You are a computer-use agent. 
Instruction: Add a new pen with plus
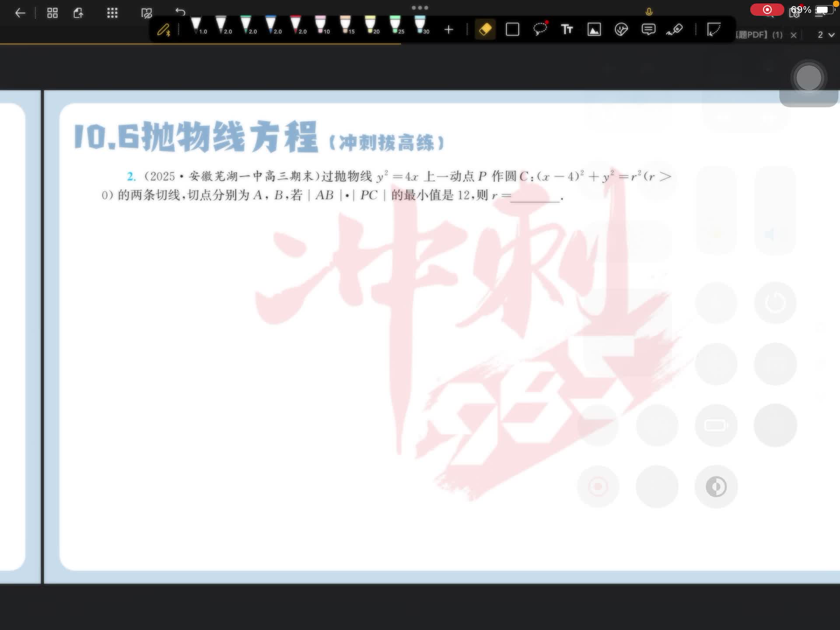pyautogui.click(x=448, y=30)
